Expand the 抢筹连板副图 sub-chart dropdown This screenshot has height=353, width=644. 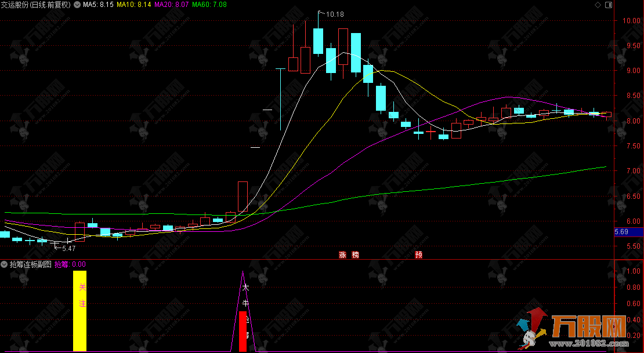tap(5, 264)
